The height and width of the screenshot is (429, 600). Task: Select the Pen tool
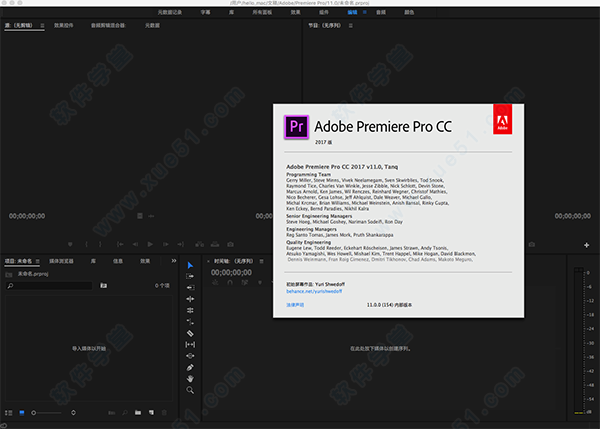pos(190,367)
